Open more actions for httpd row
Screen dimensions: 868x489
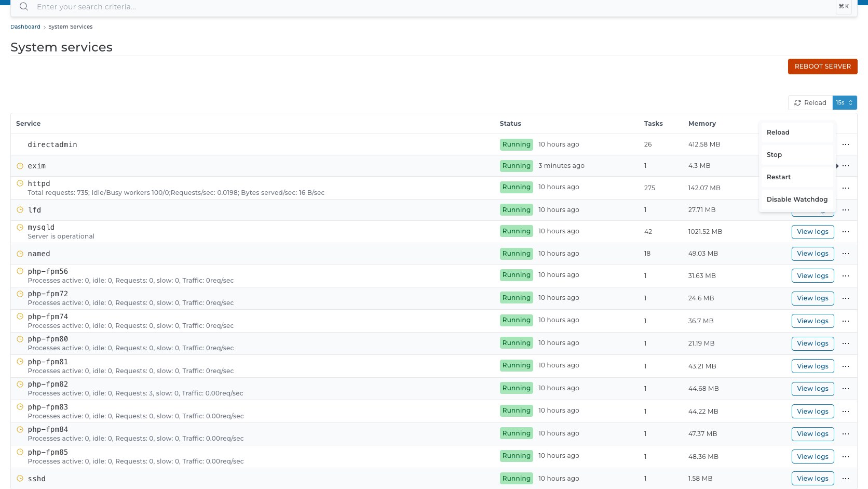846,188
